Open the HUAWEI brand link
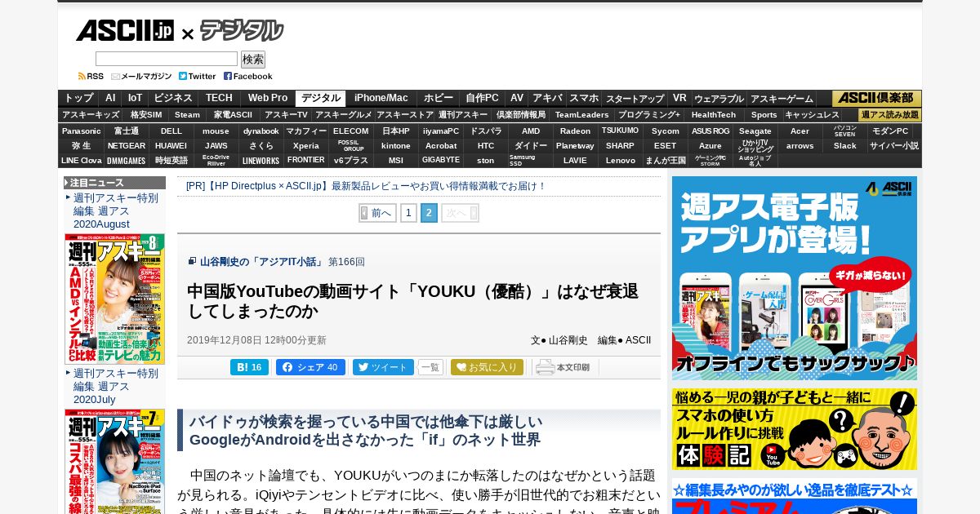The height and width of the screenshot is (514, 980). click(x=171, y=145)
